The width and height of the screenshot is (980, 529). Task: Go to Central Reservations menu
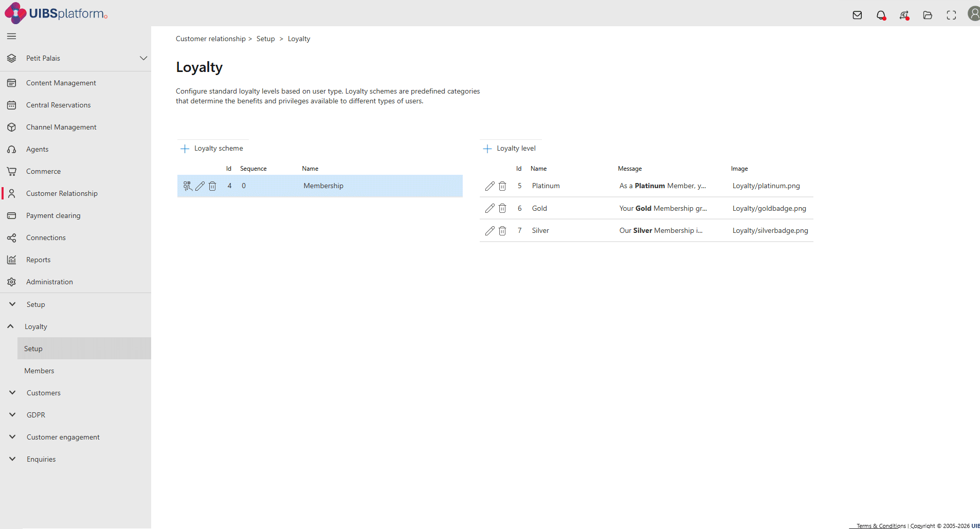click(x=58, y=105)
